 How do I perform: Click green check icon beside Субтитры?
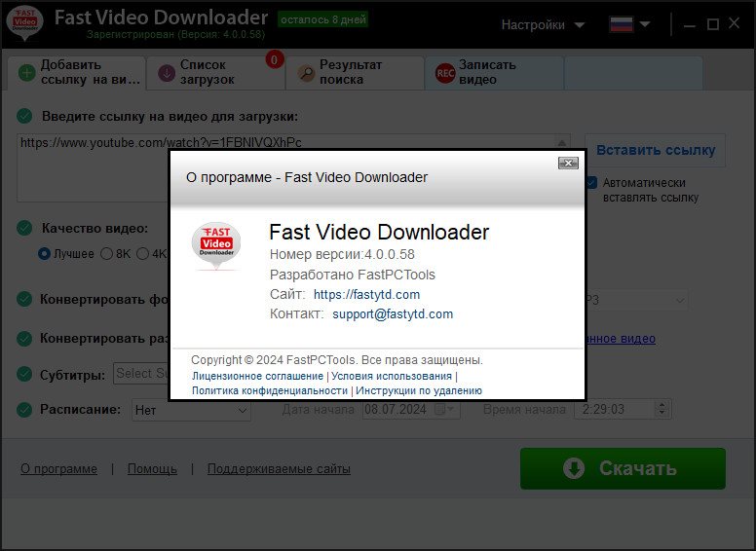point(24,374)
